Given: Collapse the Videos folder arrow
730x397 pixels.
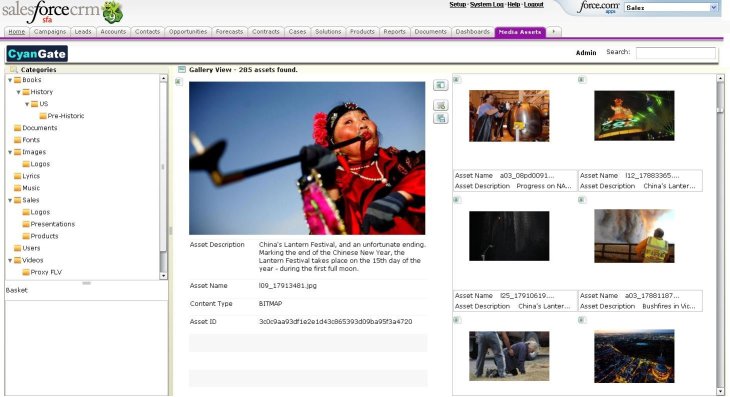Looking at the screenshot, I should (x=10, y=261).
